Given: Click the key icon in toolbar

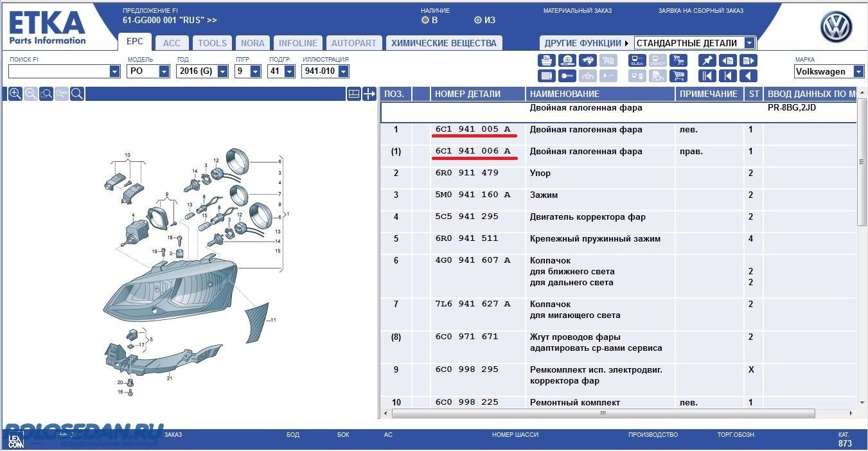Looking at the screenshot, I should point(567,76).
